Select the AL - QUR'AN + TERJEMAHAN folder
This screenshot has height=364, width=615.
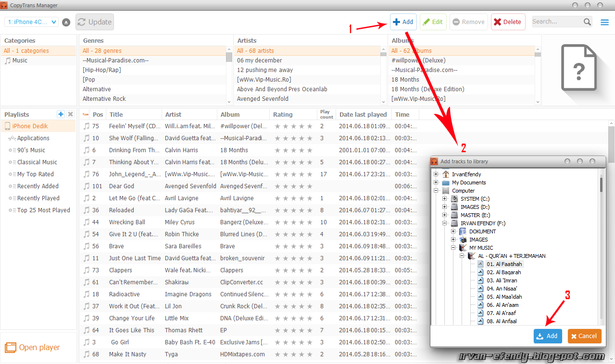pyautogui.click(x=512, y=256)
